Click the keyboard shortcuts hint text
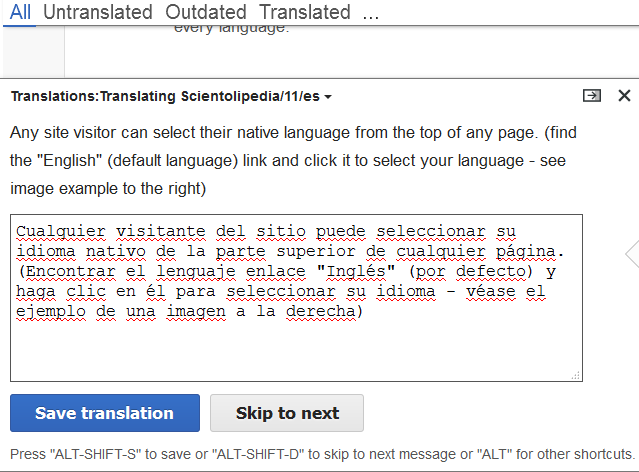639x472 pixels. click(318, 453)
